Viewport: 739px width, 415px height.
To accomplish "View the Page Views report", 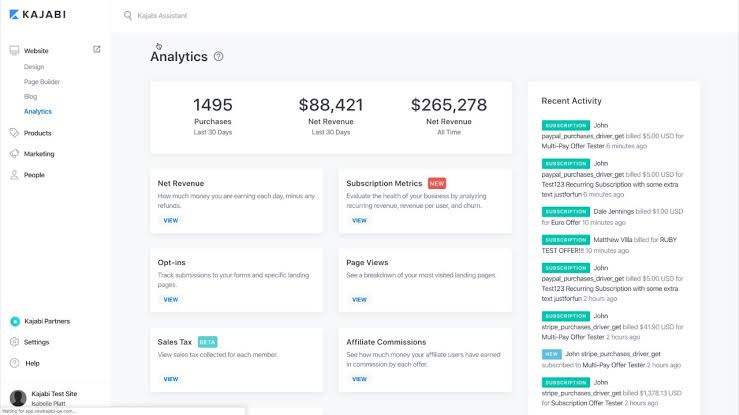I will point(359,300).
